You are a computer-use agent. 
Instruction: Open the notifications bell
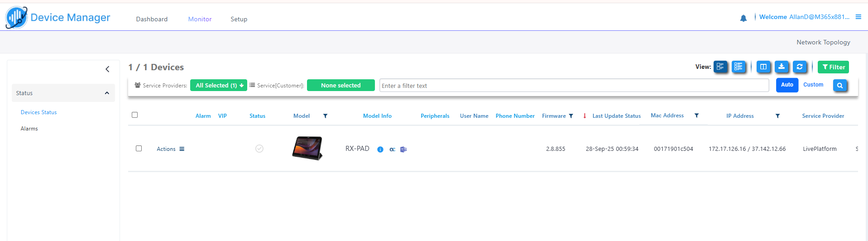point(743,18)
